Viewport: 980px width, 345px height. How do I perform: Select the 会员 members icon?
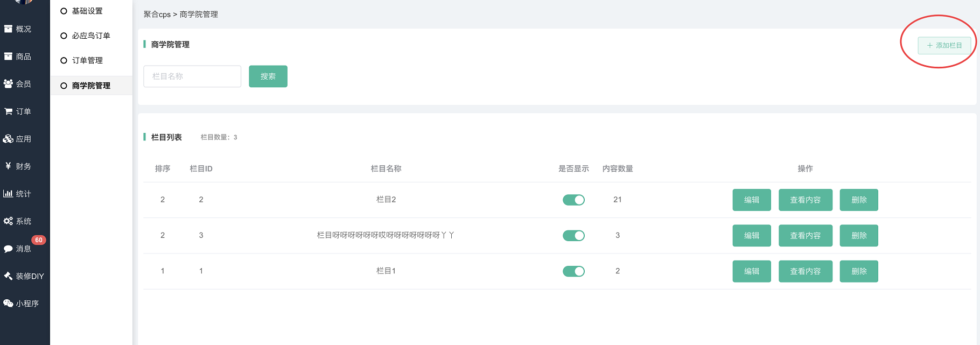pyautogui.click(x=8, y=84)
